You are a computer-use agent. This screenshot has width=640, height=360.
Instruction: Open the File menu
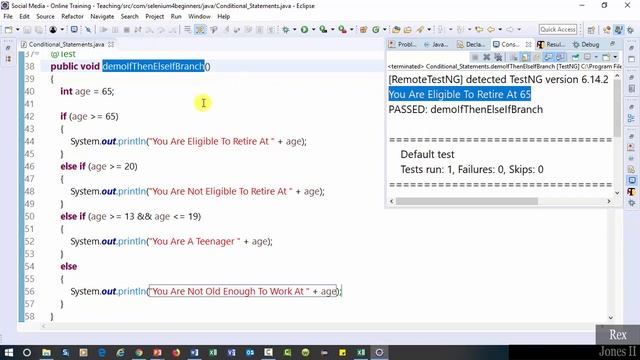pos(8,16)
